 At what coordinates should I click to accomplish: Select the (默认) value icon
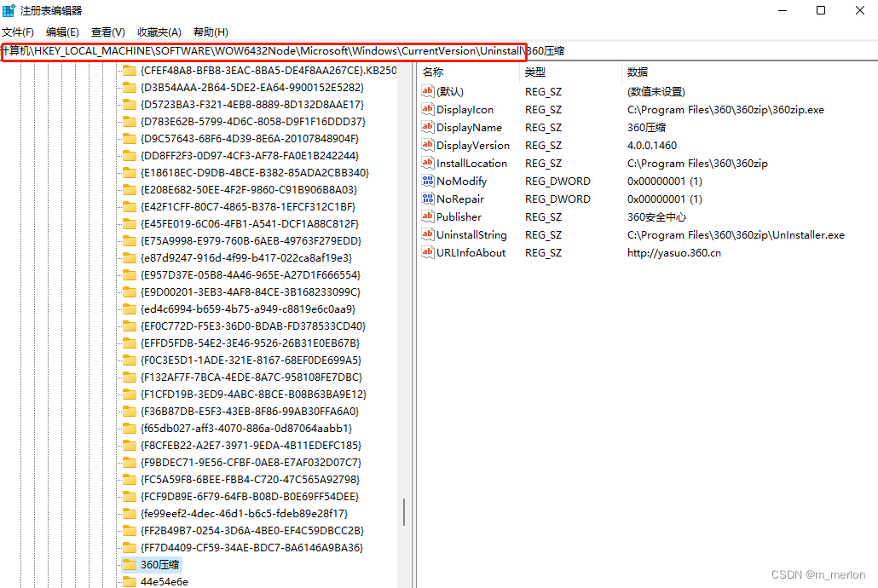428,90
